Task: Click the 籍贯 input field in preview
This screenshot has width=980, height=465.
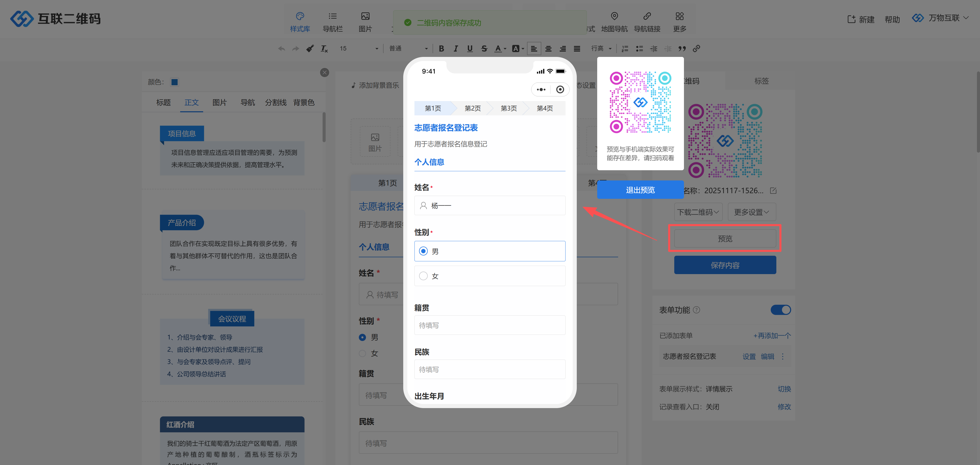Action: [x=489, y=325]
